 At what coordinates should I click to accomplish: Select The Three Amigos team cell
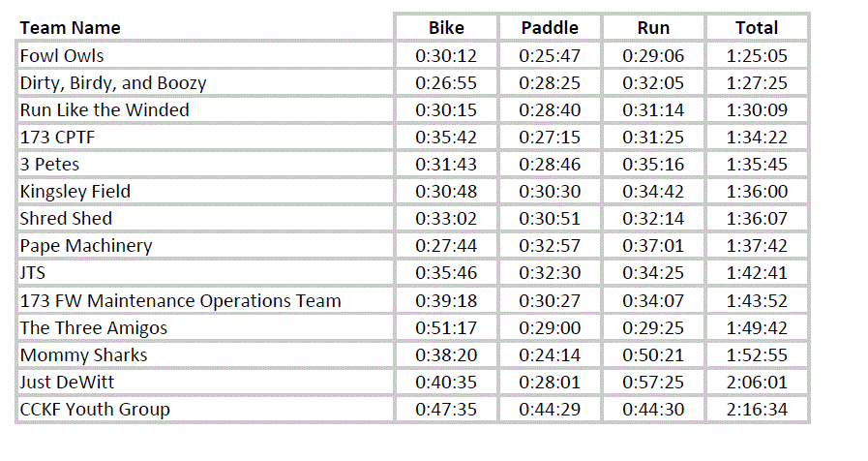click(x=93, y=327)
